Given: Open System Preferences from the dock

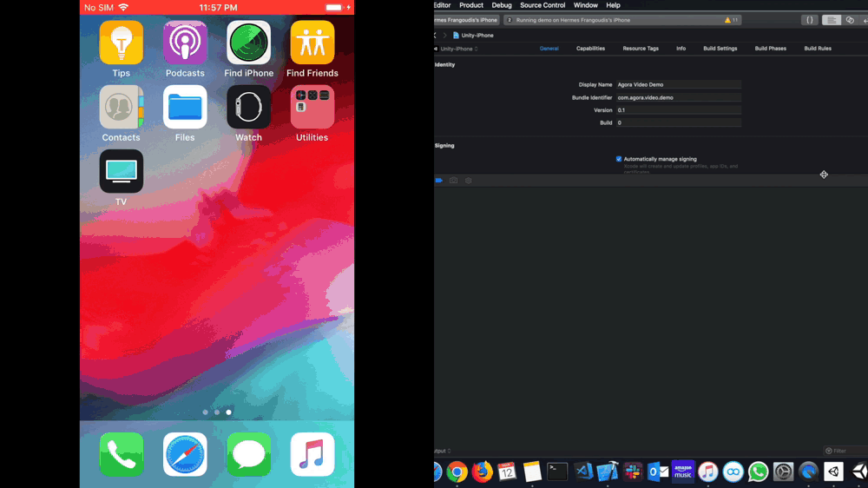Looking at the screenshot, I should coord(783,472).
